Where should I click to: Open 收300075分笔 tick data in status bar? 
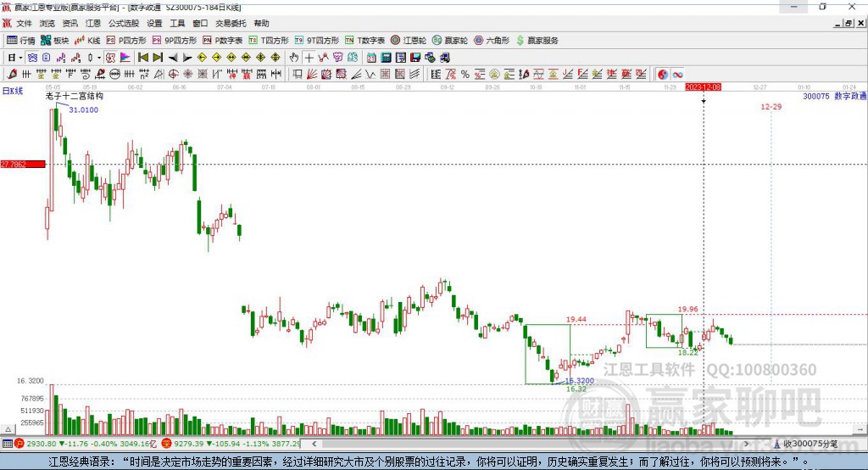(806, 444)
